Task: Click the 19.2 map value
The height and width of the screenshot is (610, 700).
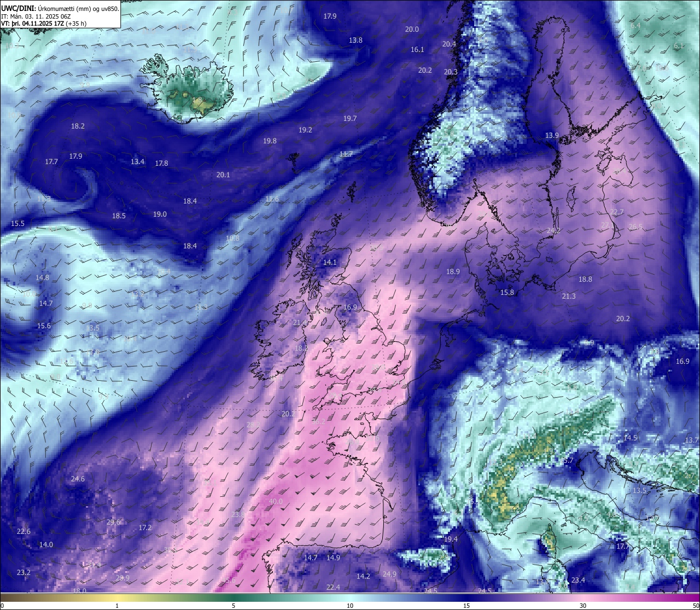Action: point(305,130)
